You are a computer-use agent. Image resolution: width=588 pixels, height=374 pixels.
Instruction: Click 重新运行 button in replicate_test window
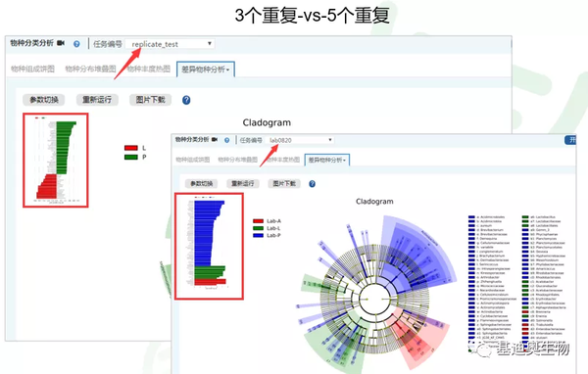(97, 100)
